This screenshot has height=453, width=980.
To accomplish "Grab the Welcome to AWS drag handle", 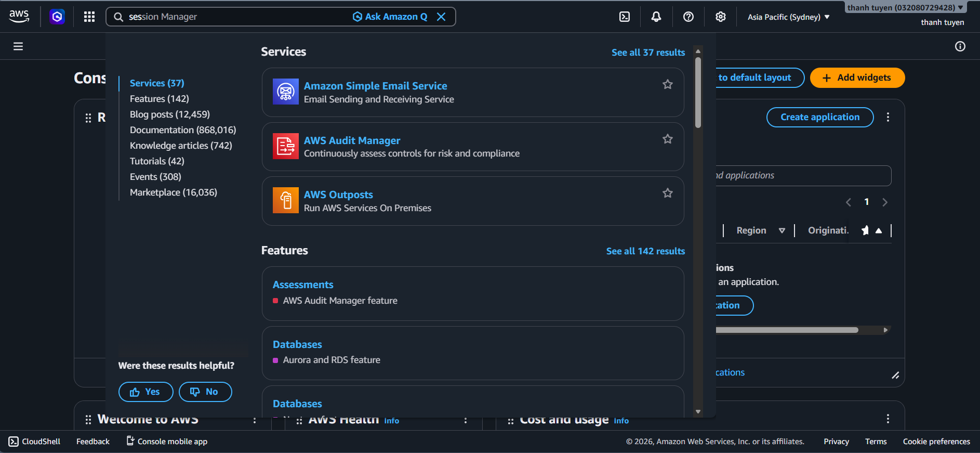I will click(x=88, y=420).
